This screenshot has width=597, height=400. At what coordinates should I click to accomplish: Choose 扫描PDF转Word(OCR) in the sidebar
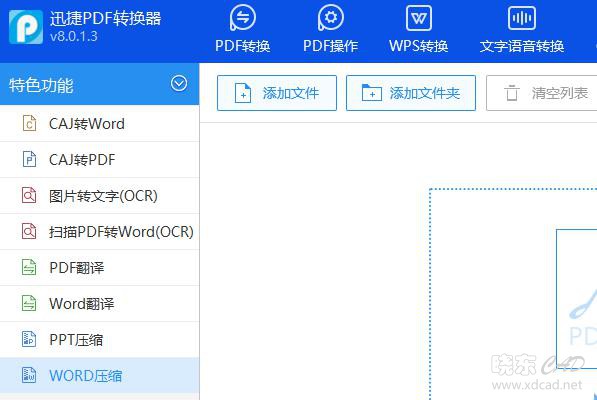(x=99, y=232)
